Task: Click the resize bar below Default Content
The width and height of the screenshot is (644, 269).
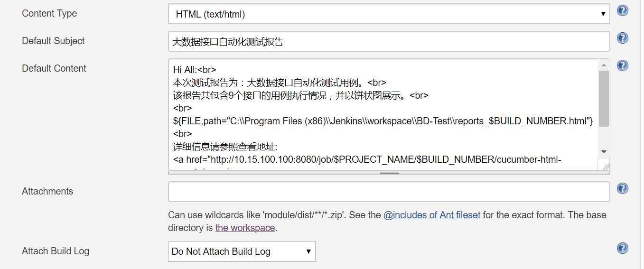Action: click(389, 173)
